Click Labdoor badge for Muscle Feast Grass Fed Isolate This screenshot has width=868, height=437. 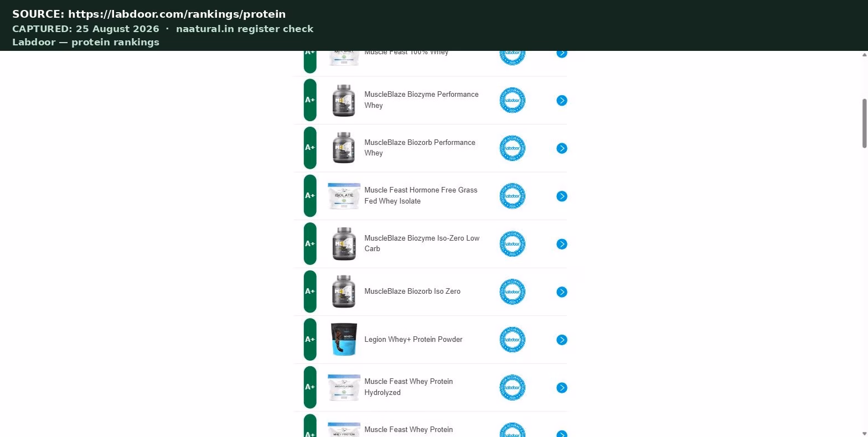click(x=512, y=196)
